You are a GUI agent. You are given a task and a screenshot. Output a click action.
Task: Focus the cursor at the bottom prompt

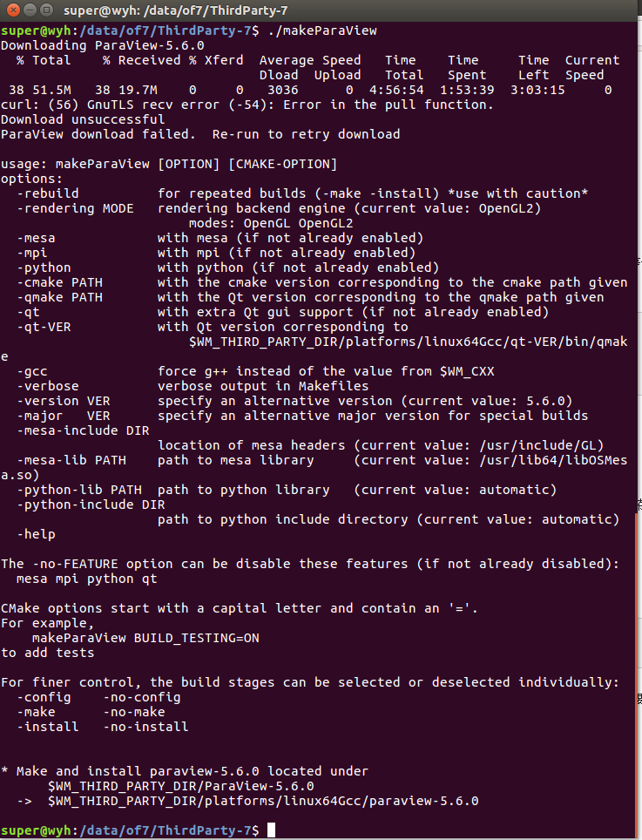point(271,830)
